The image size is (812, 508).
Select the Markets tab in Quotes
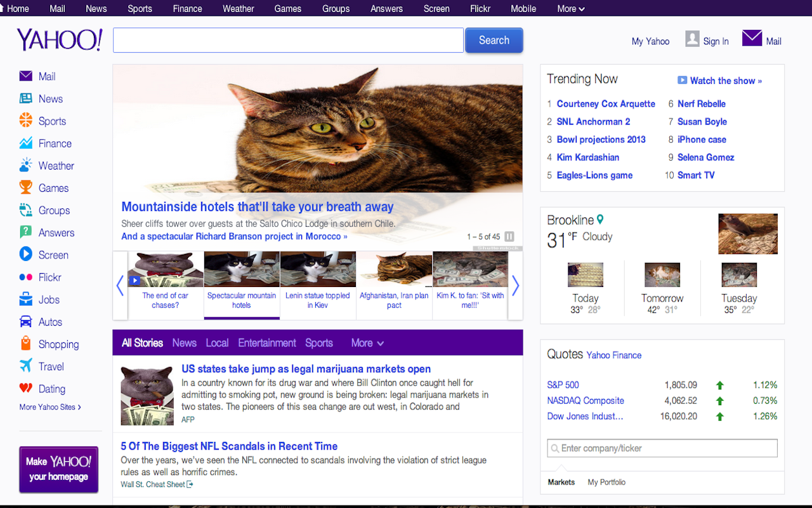pos(561,483)
